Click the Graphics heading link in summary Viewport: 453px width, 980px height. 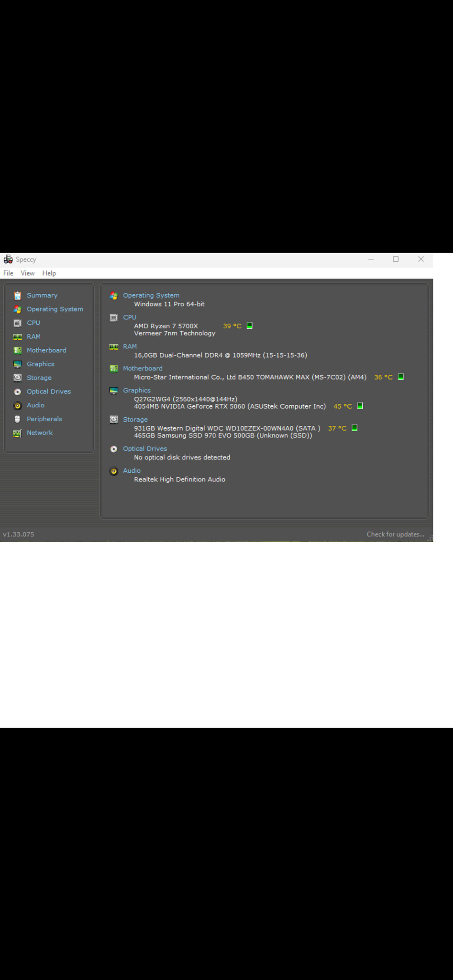(137, 390)
